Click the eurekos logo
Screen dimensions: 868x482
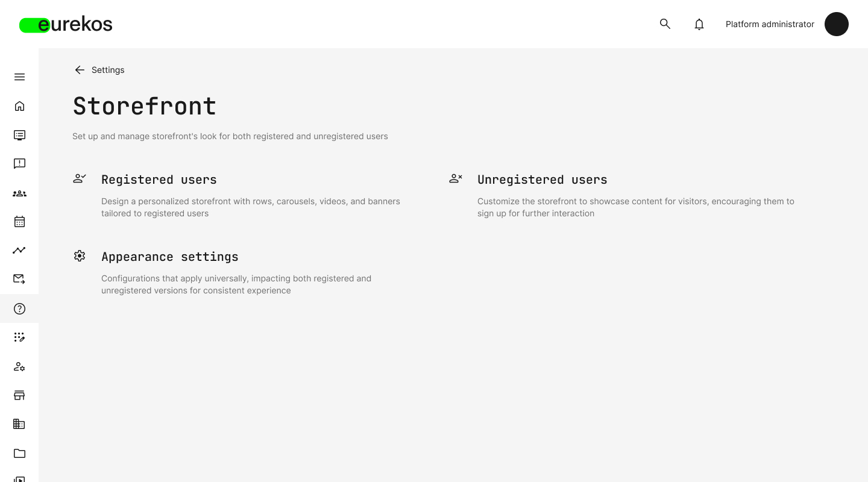(66, 25)
